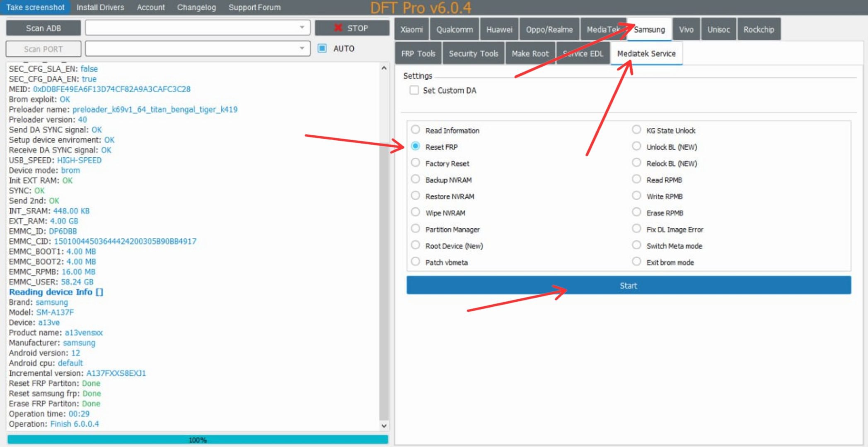This screenshot has height=447, width=868.
Task: Choose the Unlock BL (NEW) radio button
Action: [x=636, y=147]
